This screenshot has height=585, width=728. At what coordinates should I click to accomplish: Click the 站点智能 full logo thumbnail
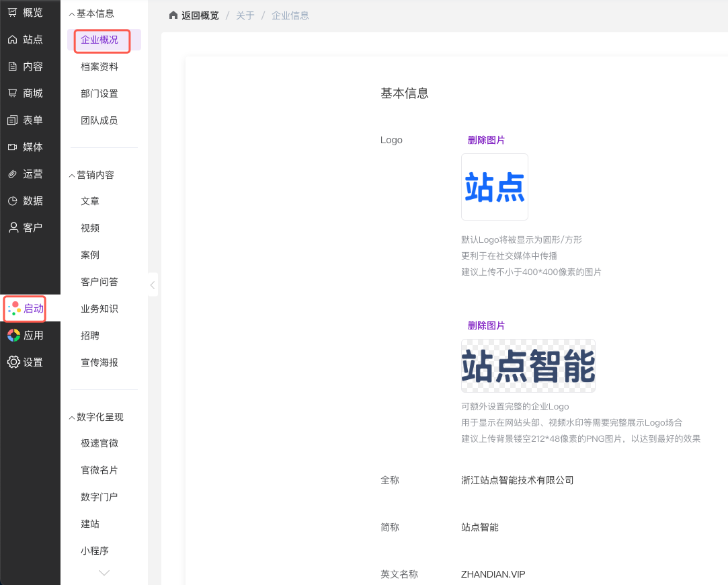(x=528, y=366)
